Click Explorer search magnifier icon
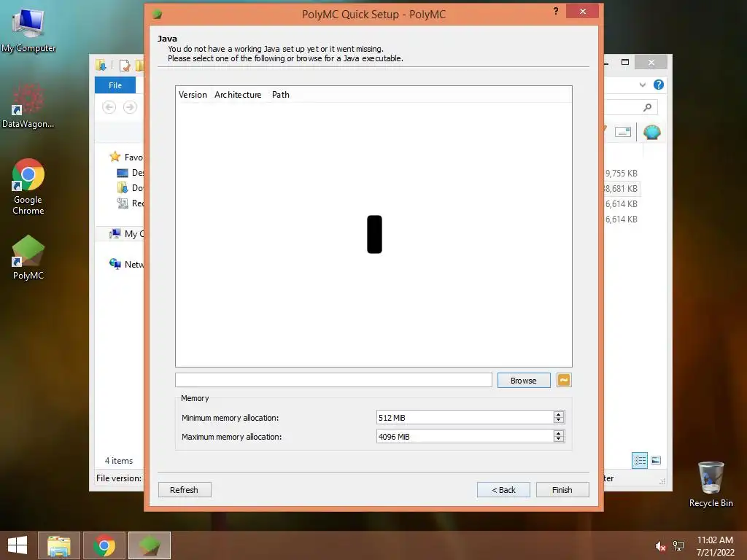 pyautogui.click(x=647, y=108)
